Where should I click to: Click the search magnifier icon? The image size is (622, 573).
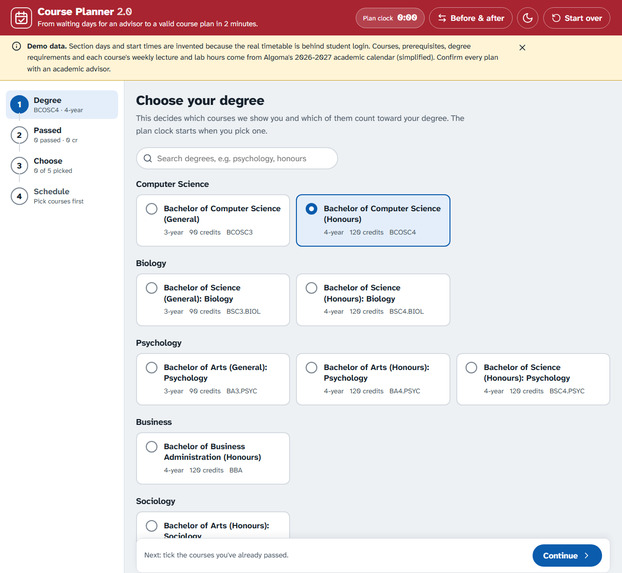pyautogui.click(x=148, y=158)
